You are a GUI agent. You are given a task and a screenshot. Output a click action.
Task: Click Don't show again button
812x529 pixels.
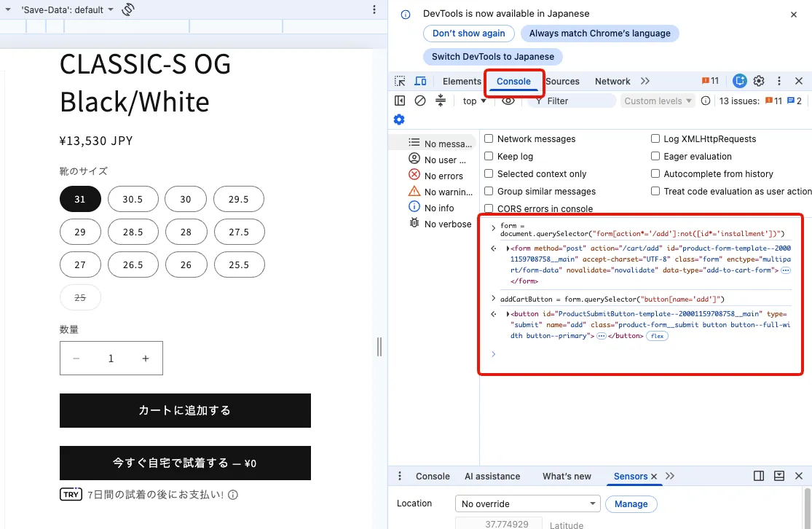(x=469, y=34)
